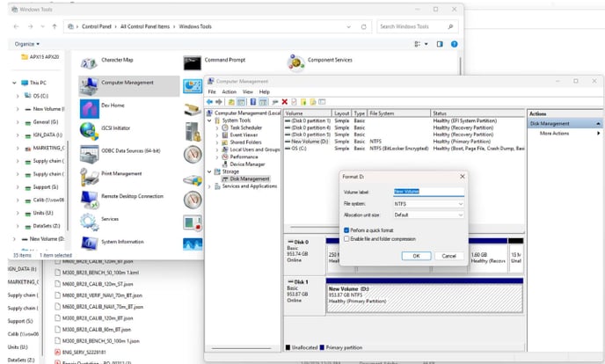The height and width of the screenshot is (364, 605).
Task: Click Cancel in the Format D: dialog
Action: [x=448, y=256]
